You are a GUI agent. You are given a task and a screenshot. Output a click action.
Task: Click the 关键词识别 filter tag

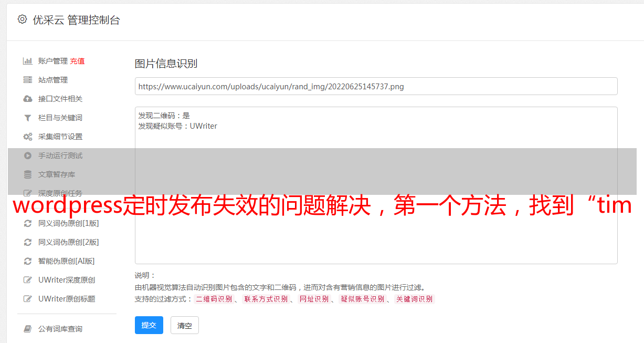(414, 299)
